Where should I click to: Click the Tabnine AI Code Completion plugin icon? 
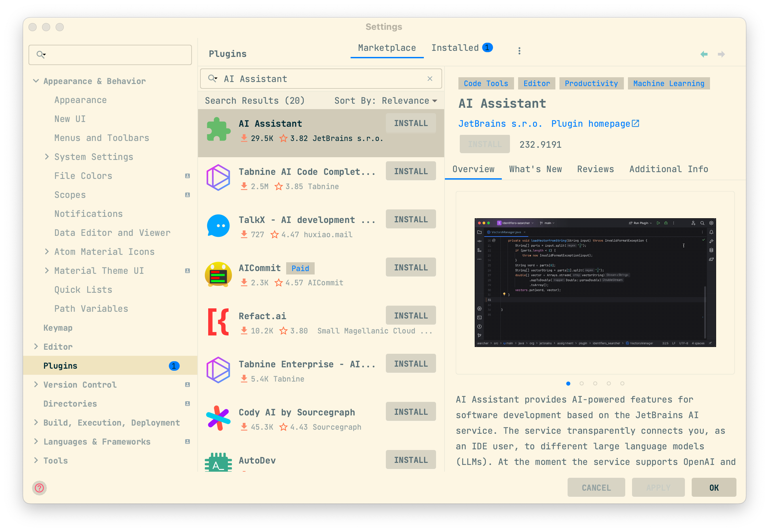click(218, 178)
